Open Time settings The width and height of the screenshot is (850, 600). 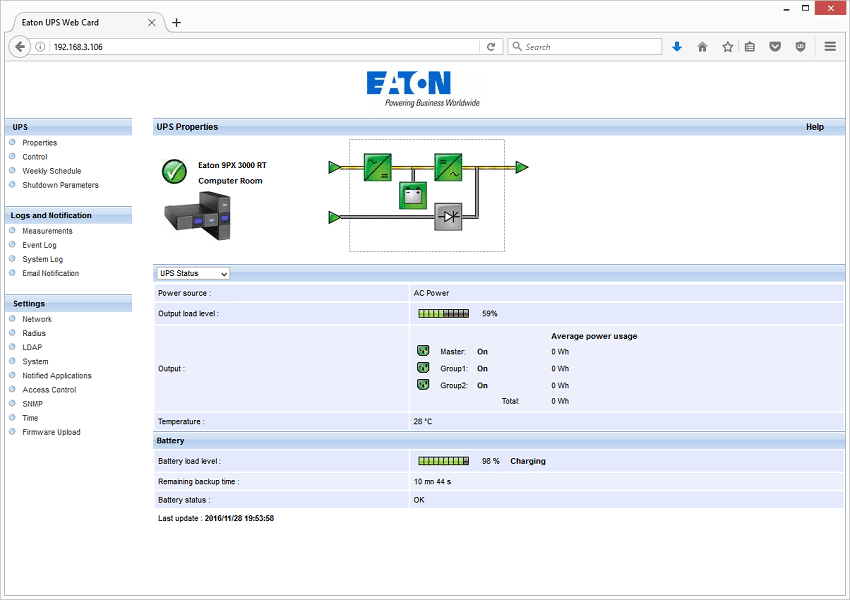point(30,418)
